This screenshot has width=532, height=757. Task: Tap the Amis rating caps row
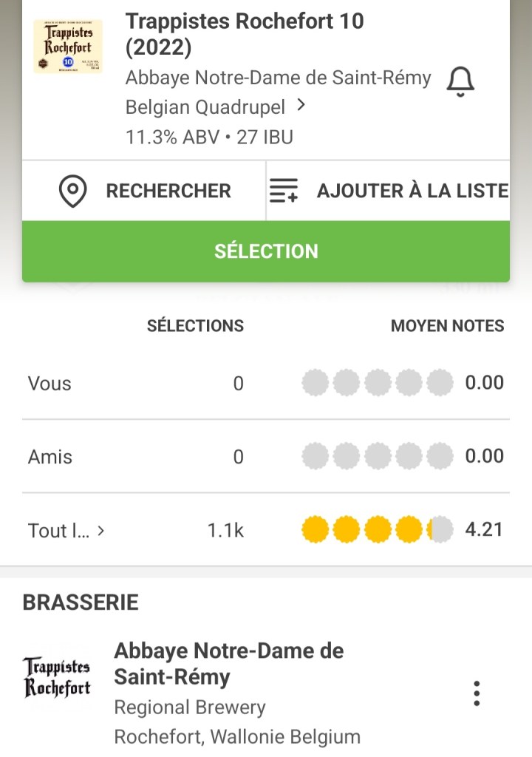point(378,456)
